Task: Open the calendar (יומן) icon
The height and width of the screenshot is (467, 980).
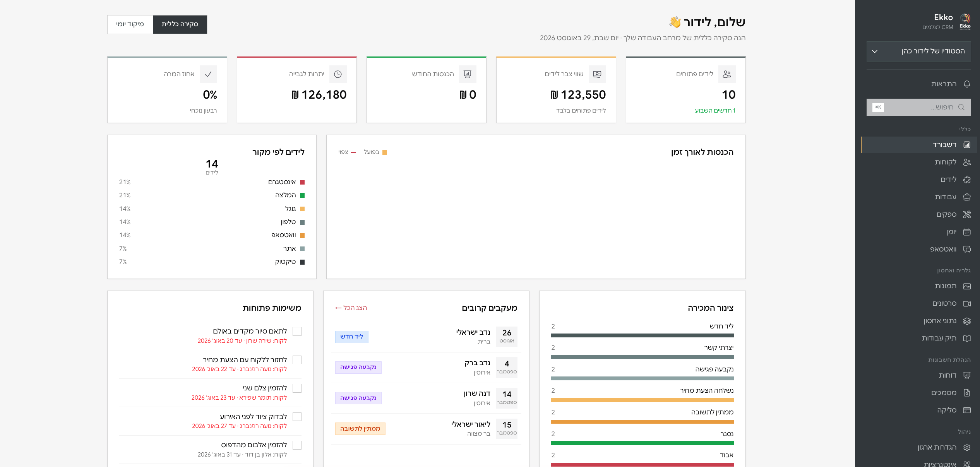Action: point(967,232)
